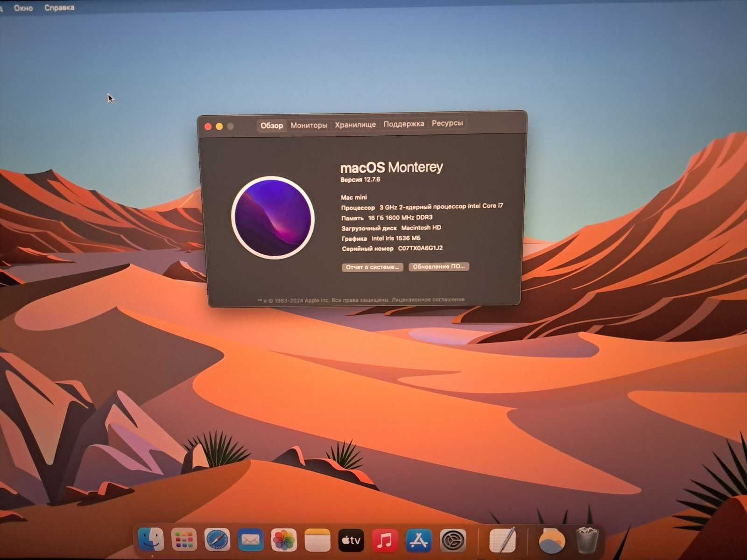Launch Safari from the dock
This screenshot has height=560, width=747.
point(217,540)
